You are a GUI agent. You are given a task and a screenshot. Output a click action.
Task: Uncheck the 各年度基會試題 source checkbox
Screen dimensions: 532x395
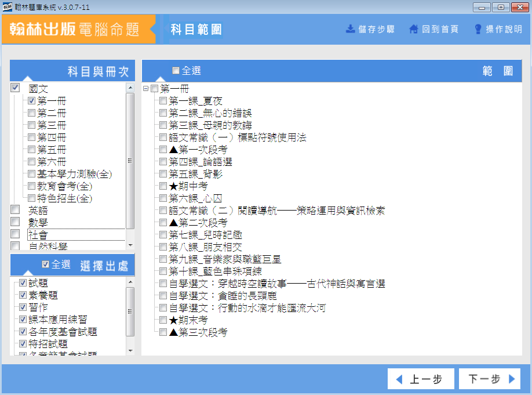(x=23, y=332)
